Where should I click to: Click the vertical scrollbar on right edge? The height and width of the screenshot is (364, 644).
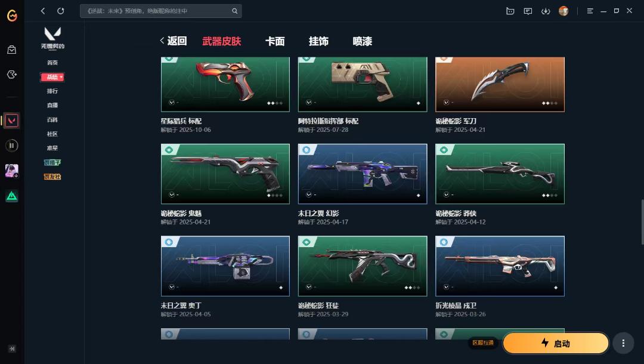(642, 222)
